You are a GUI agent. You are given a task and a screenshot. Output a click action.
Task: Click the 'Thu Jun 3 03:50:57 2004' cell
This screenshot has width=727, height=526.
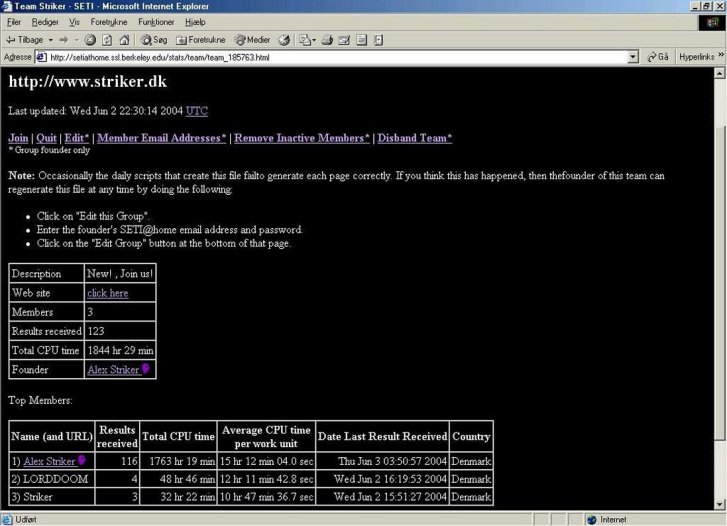click(383, 461)
